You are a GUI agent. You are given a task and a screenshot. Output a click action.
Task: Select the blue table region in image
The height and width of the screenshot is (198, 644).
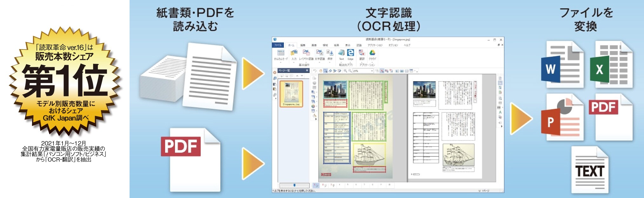337,138
